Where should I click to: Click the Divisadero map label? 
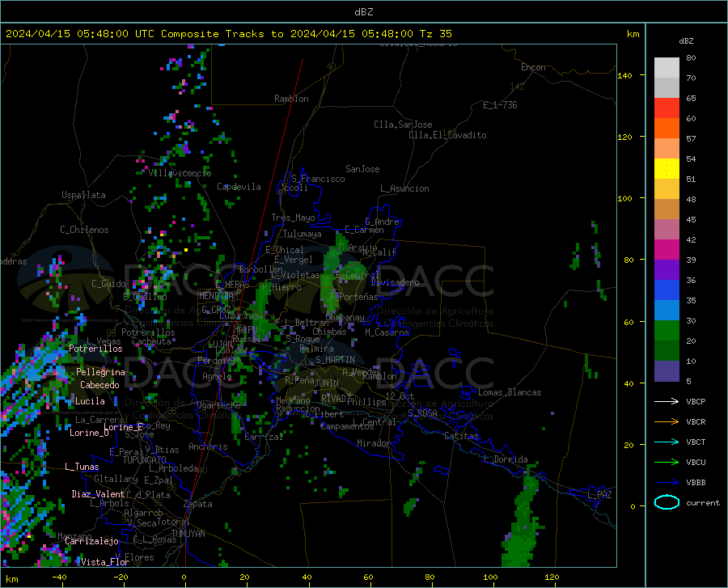tap(395, 282)
